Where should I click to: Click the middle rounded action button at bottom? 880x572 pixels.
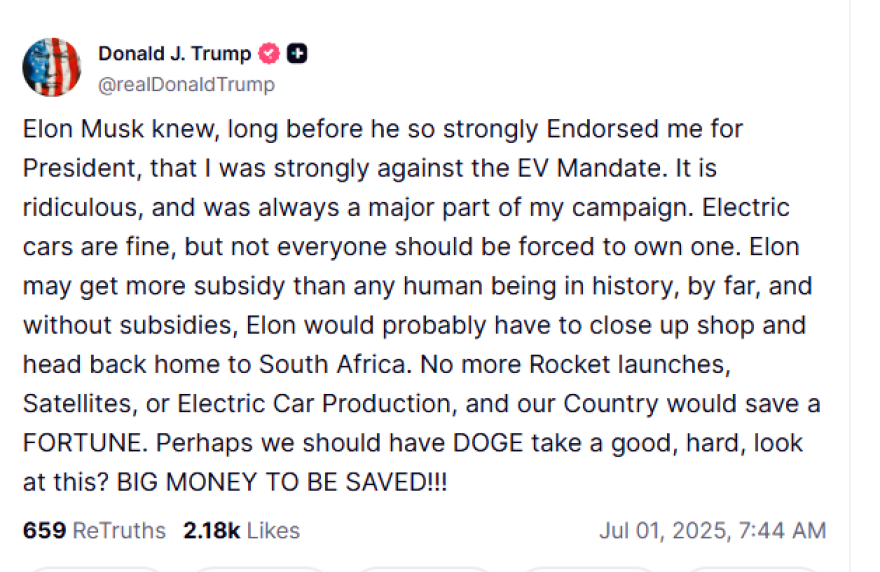[x=424, y=569]
